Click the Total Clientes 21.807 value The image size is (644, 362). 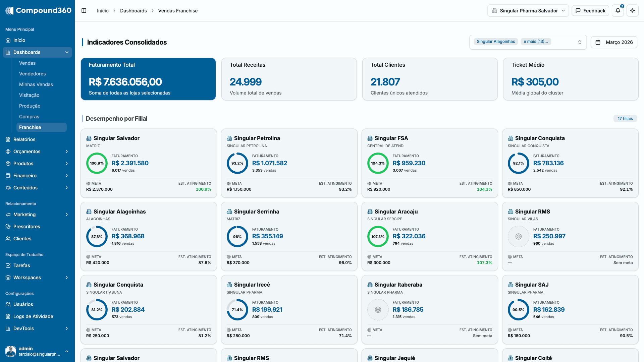pos(385,82)
